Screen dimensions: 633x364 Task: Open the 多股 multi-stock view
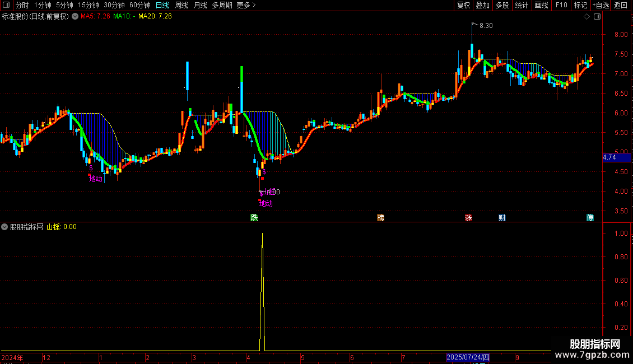(502, 5)
